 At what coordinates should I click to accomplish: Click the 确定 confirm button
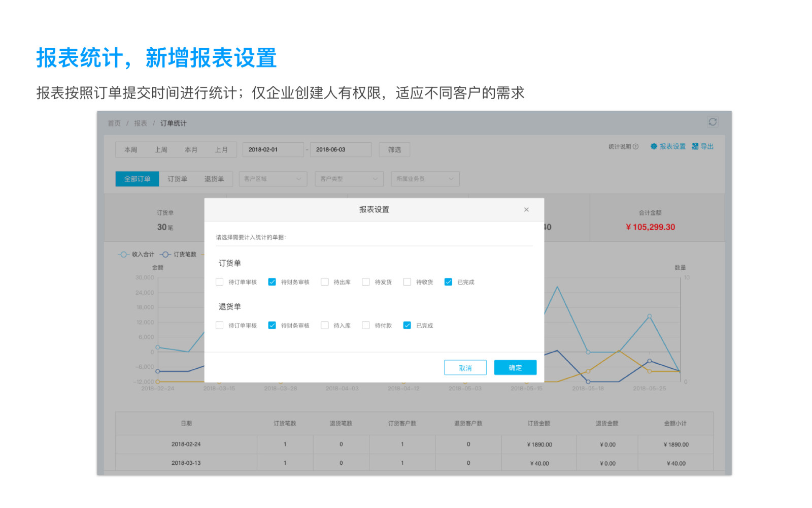tap(515, 368)
